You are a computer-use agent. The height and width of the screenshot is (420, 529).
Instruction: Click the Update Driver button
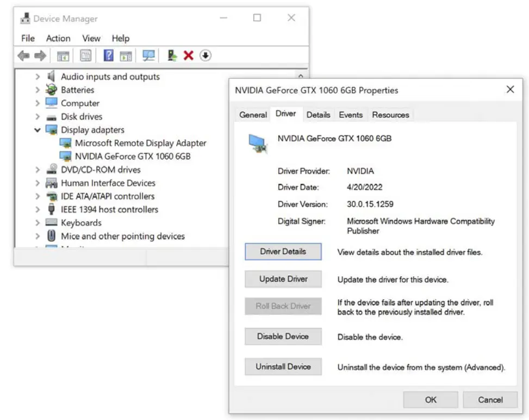(x=283, y=279)
